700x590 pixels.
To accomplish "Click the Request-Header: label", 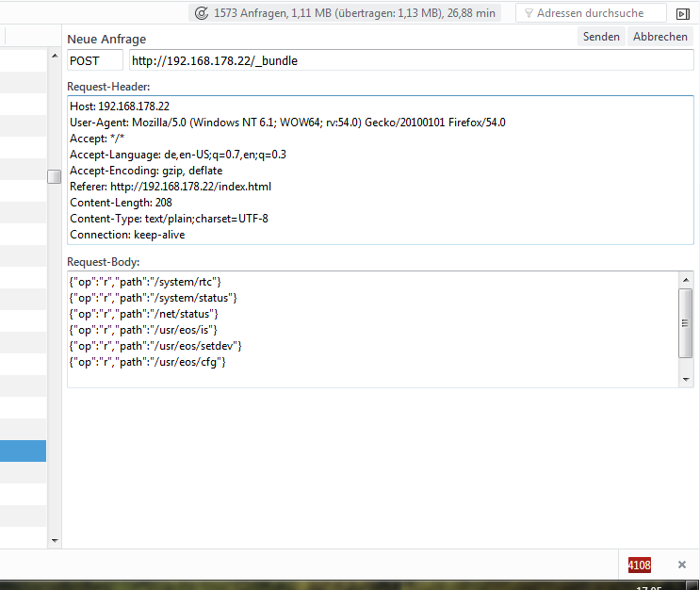I will tap(108, 87).
